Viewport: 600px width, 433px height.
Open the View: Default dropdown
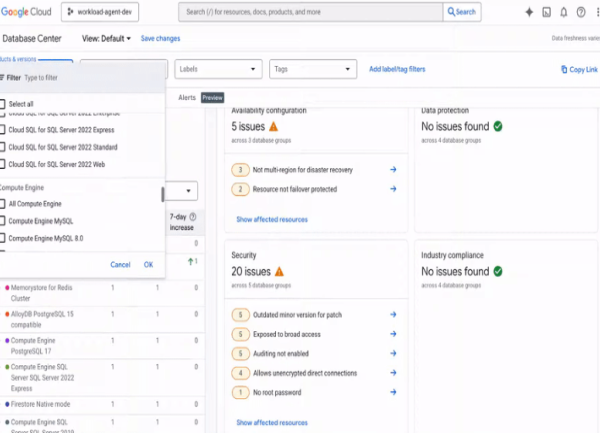(x=106, y=39)
